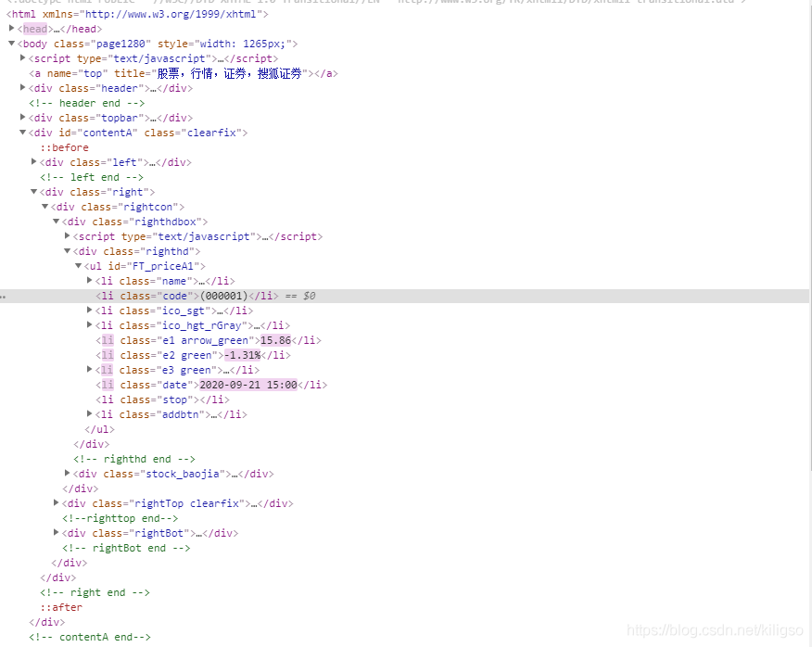Expand li class addbtn node
Image resolution: width=812 pixels, height=647 pixels.
90,414
